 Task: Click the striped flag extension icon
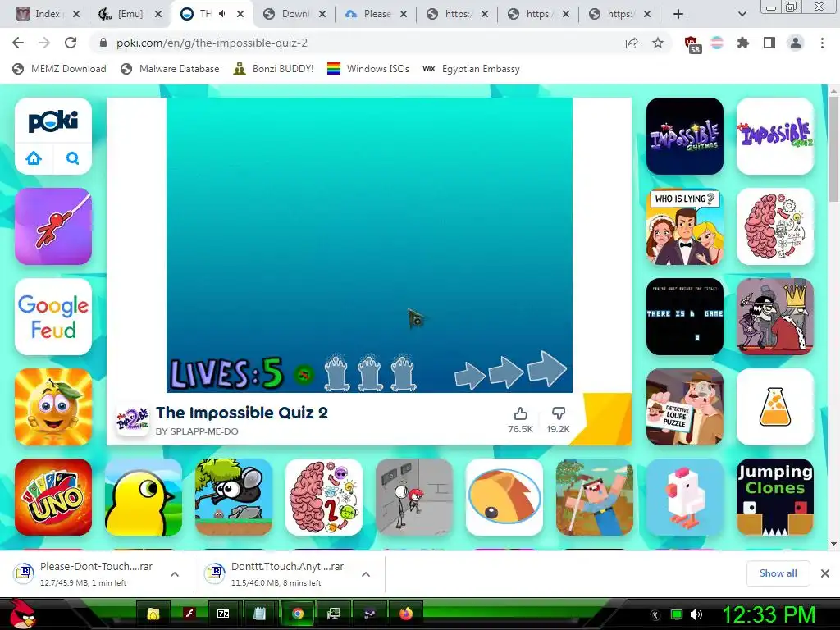tap(717, 43)
